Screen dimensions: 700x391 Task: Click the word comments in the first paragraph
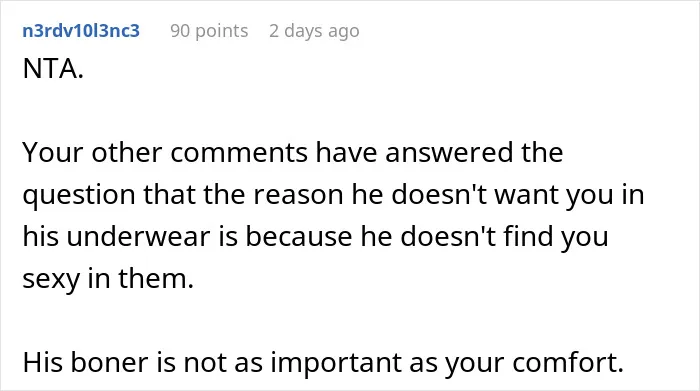(239, 153)
